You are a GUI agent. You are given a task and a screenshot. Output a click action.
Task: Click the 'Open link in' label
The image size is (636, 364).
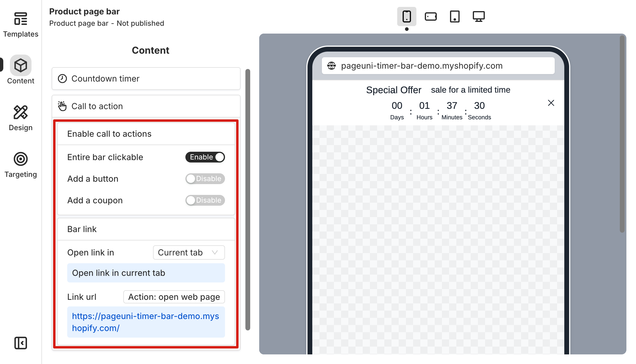pyautogui.click(x=91, y=252)
